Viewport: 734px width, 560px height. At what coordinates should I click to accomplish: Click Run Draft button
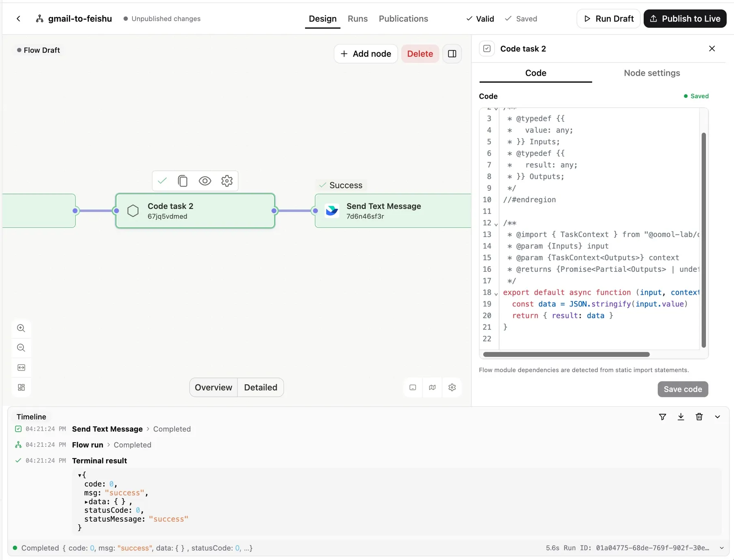coord(608,19)
